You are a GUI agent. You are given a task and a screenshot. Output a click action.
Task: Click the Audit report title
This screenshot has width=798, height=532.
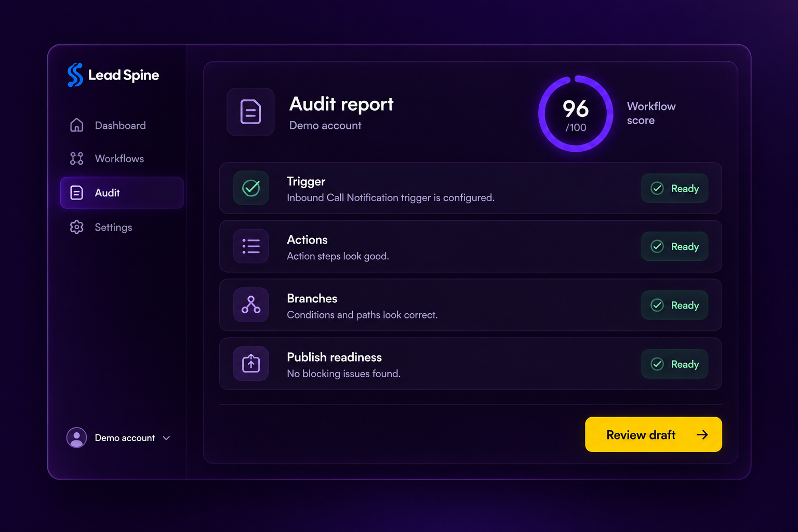[341, 104]
